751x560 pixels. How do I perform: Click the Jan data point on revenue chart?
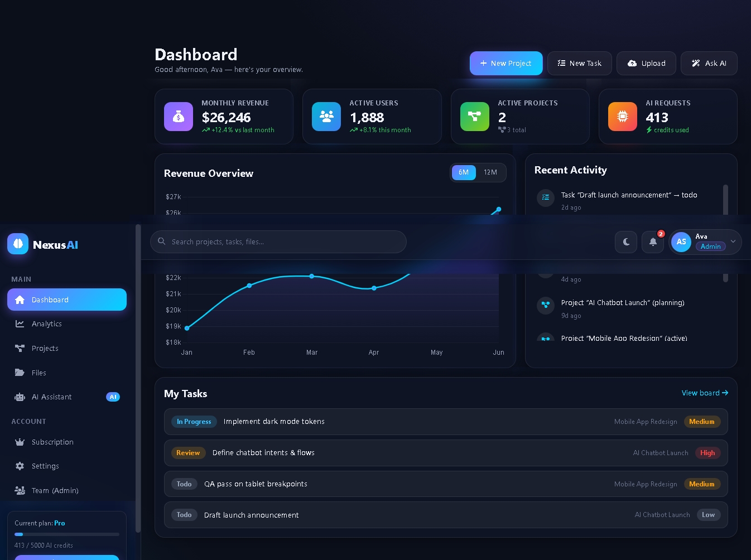tap(187, 328)
